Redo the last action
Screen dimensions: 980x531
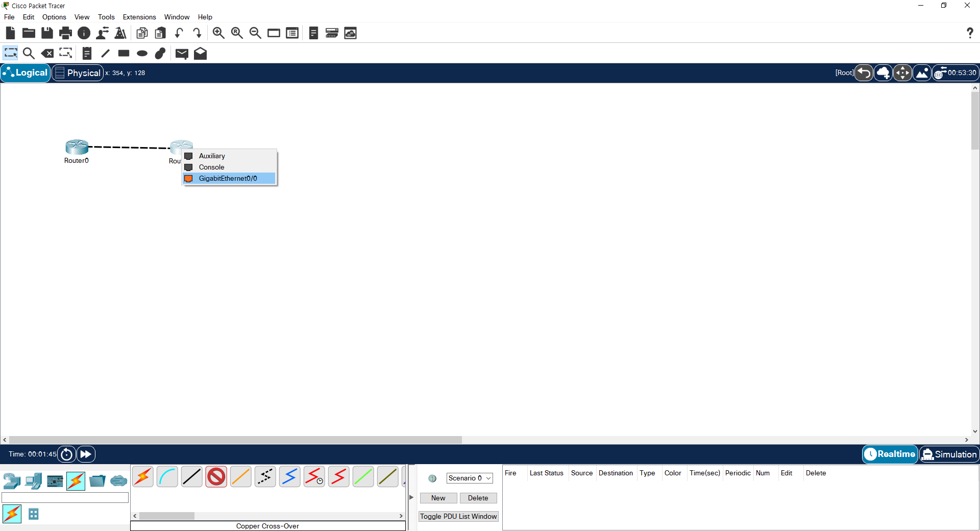[x=198, y=33]
